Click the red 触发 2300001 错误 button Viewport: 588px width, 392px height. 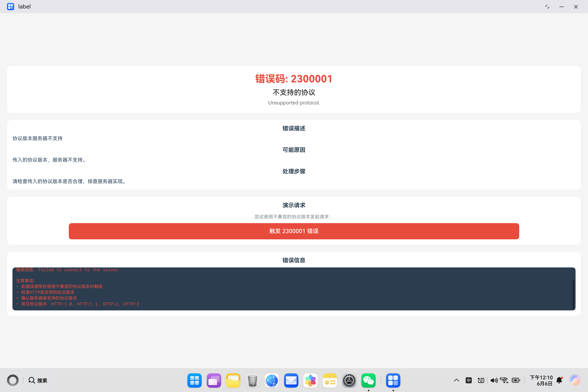294,231
